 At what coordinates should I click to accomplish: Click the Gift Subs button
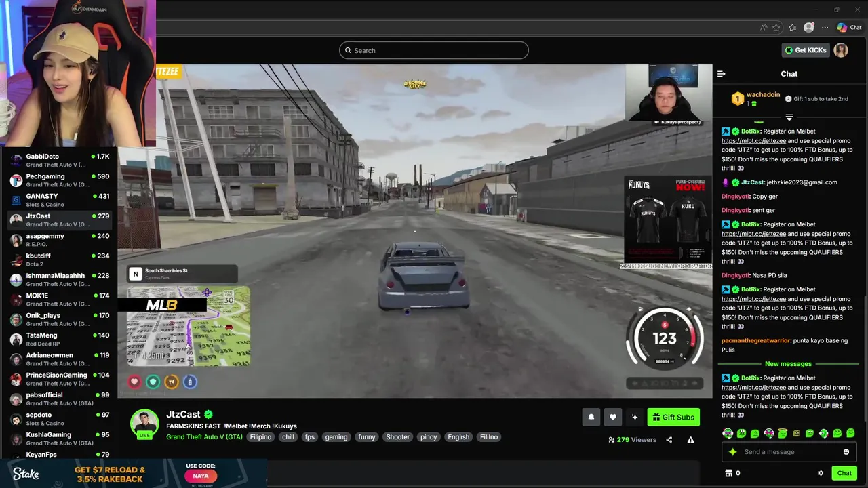(x=673, y=418)
